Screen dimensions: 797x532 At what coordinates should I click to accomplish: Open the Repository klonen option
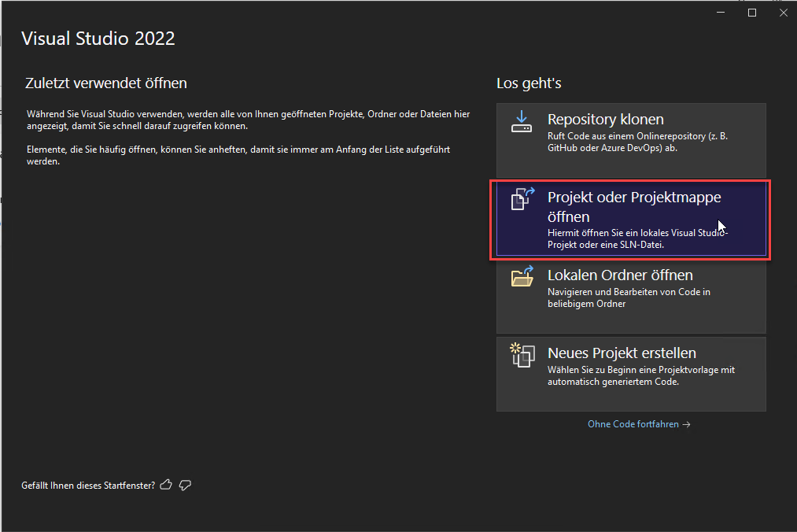coord(631,140)
